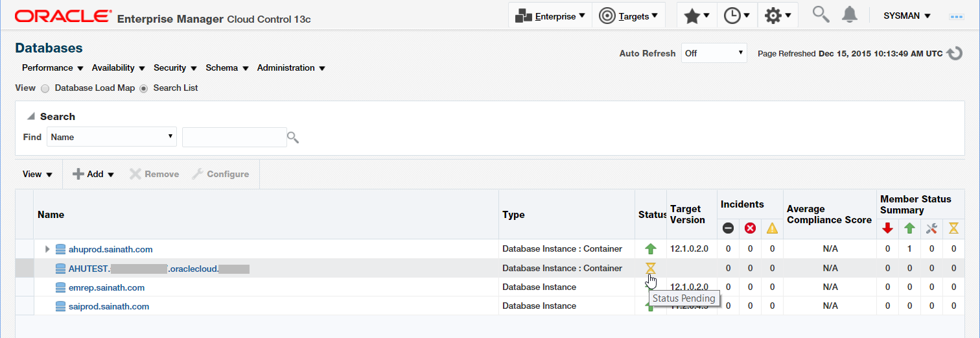Click the Remove button
The height and width of the screenshot is (338, 980).
(x=154, y=174)
